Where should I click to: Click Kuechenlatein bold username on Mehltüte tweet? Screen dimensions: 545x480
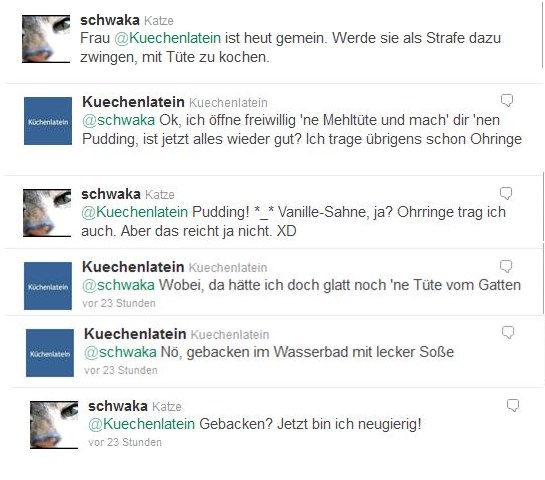[x=133, y=102]
